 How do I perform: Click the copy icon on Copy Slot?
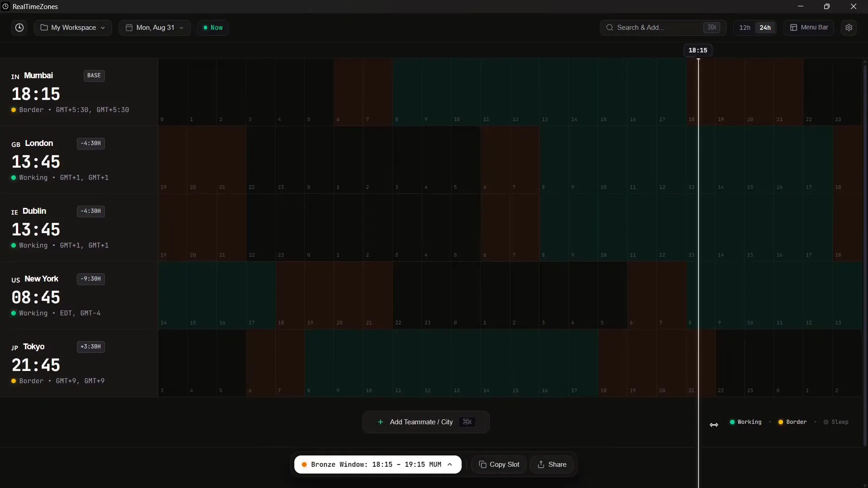coord(482,465)
